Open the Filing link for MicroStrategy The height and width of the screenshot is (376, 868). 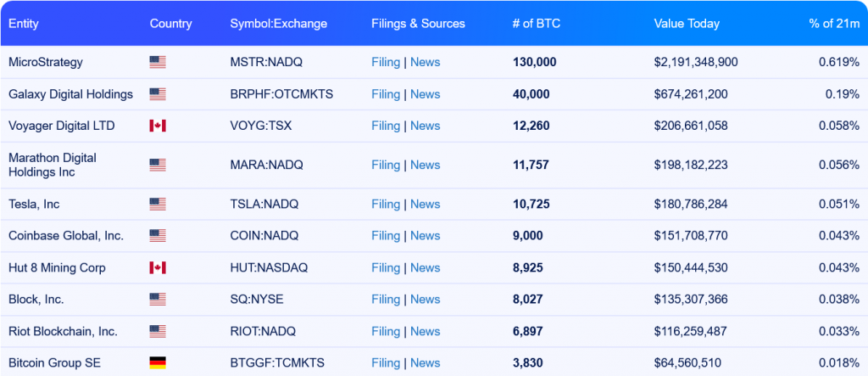386,62
